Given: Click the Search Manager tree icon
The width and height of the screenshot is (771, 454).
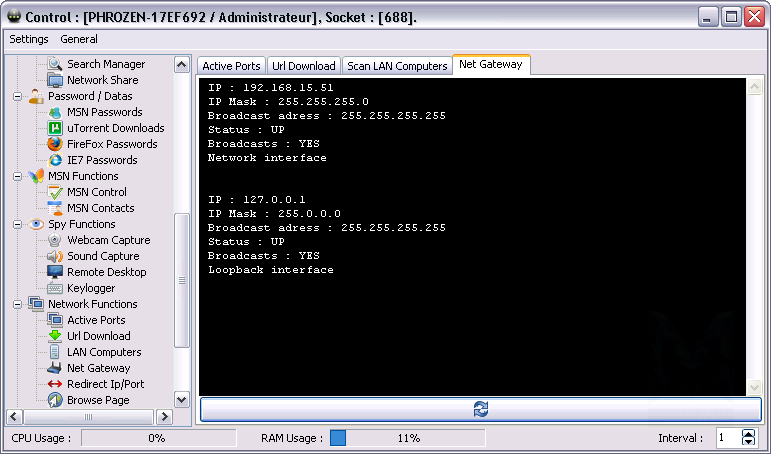Looking at the screenshot, I should (55, 64).
